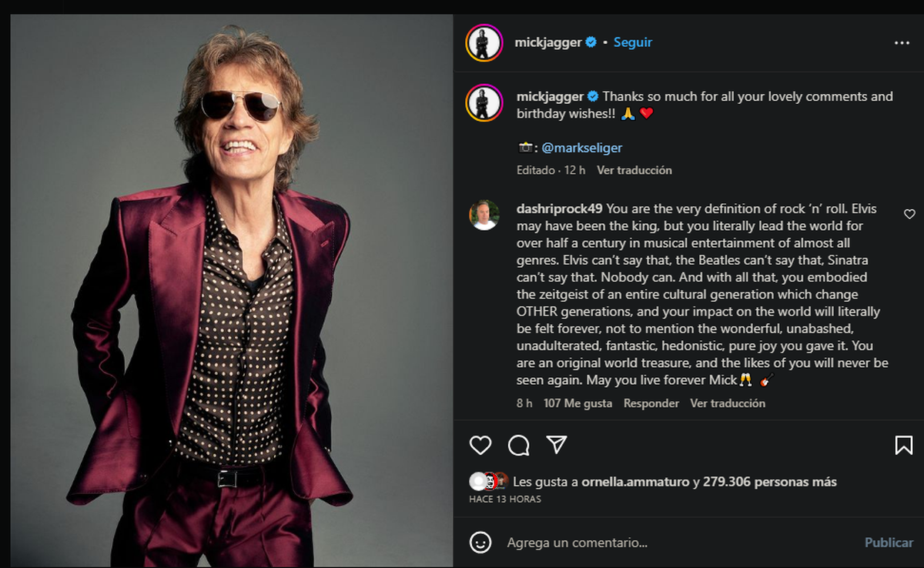Expand the comment translation via Ver traducción
Screen dimensions: 924x568
point(727,403)
